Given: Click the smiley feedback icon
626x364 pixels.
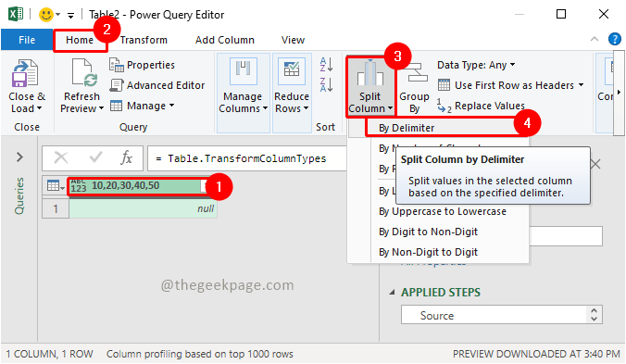Looking at the screenshot, I should click(x=46, y=15).
